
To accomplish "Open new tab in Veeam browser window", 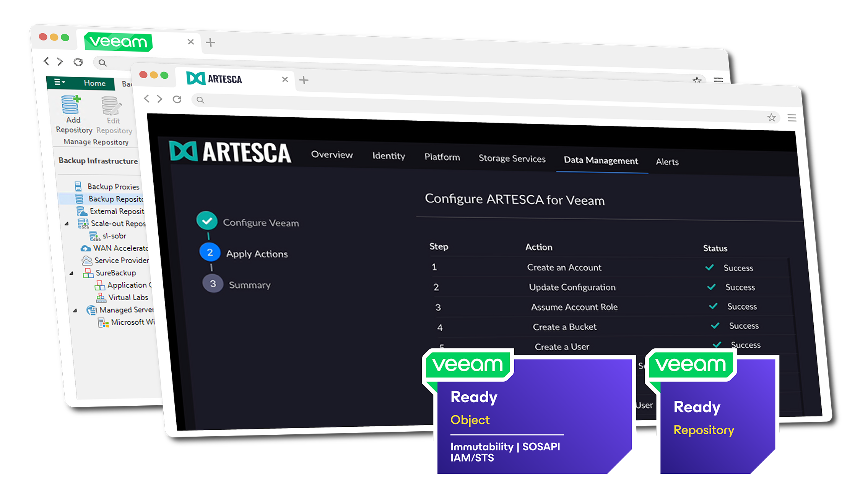I will coord(210,42).
